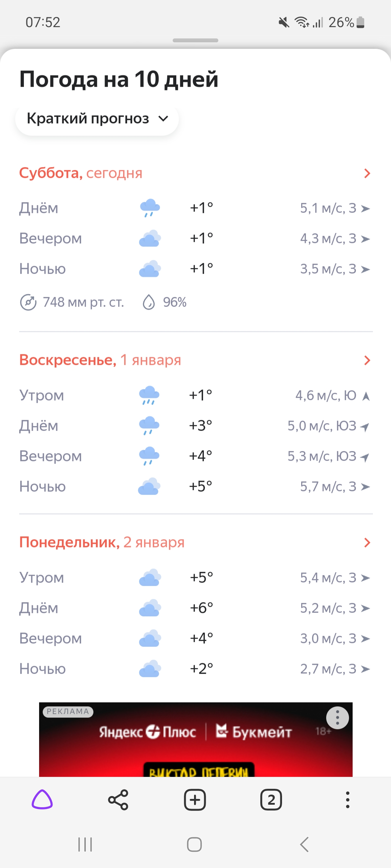The width and height of the screenshot is (391, 868).
Task: Tap the humidity droplet icon
Action: tap(149, 302)
